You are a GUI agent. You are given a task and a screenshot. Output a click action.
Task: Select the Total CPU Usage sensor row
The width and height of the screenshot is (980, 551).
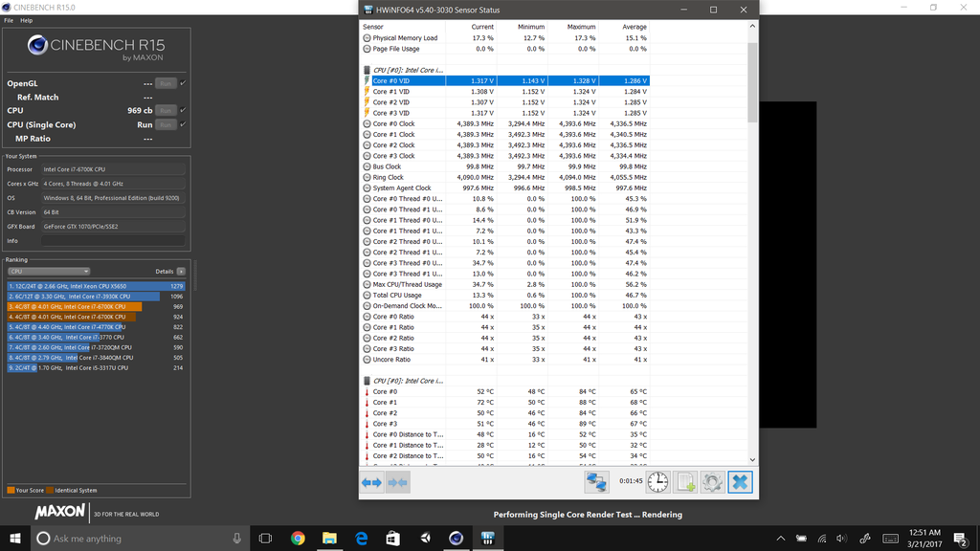505,295
